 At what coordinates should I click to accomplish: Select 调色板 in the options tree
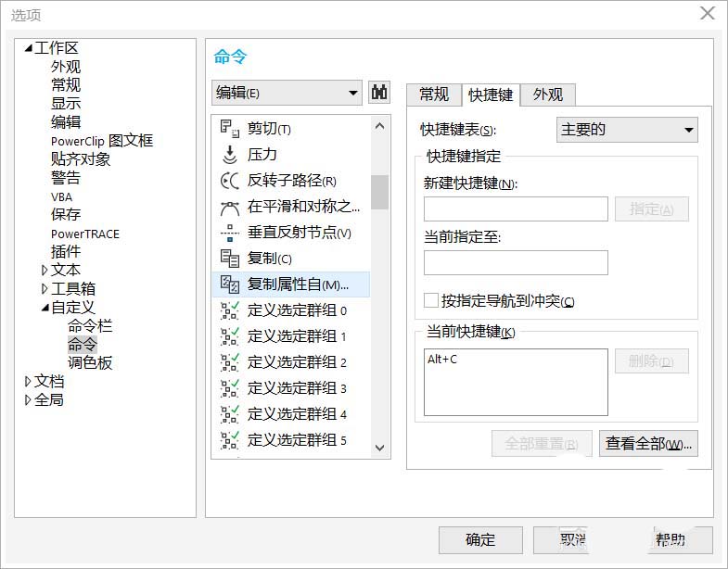(90, 363)
